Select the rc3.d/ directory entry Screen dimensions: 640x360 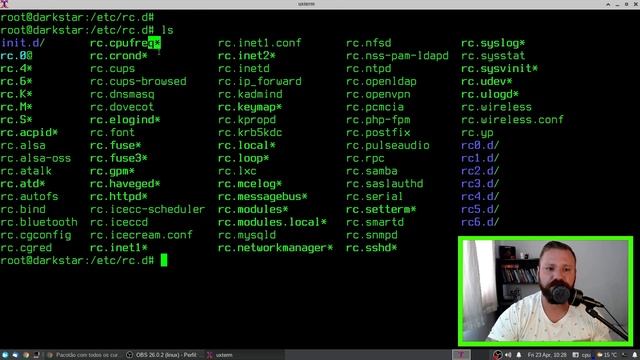480,184
